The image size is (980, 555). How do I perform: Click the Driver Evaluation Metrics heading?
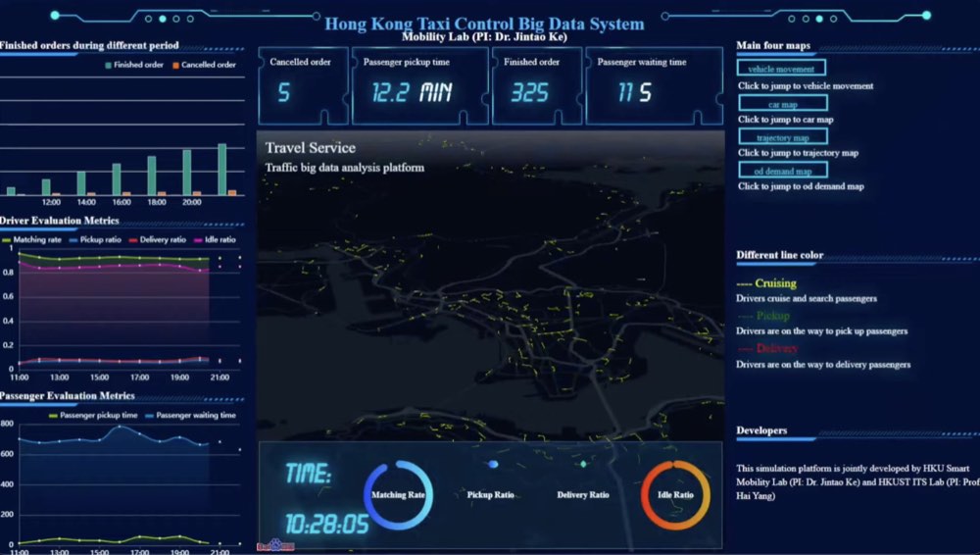pos(60,221)
